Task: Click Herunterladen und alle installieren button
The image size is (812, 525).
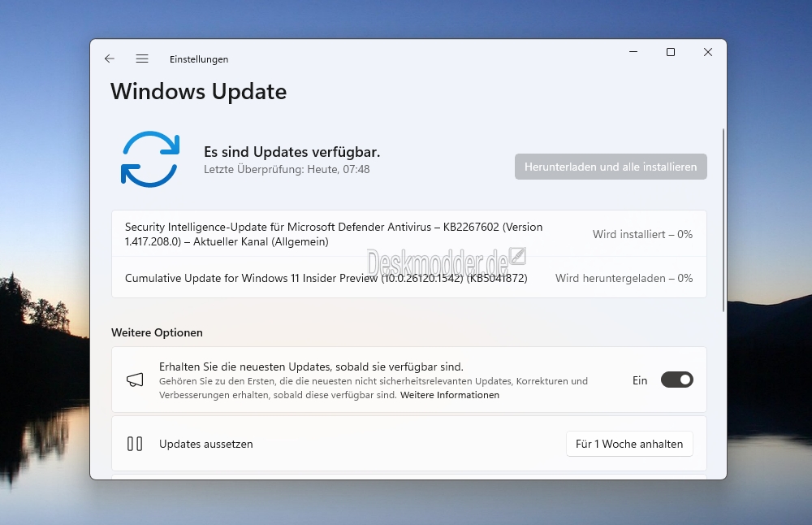Action: click(x=611, y=167)
